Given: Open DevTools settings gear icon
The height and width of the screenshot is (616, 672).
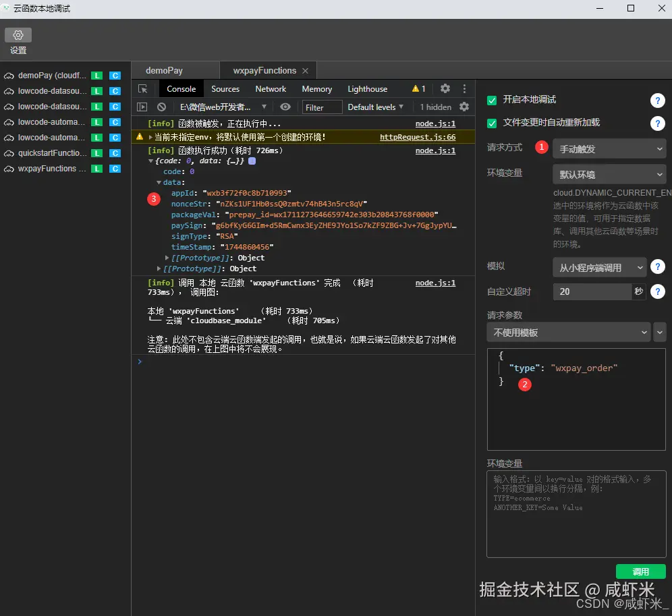Looking at the screenshot, I should (x=445, y=89).
